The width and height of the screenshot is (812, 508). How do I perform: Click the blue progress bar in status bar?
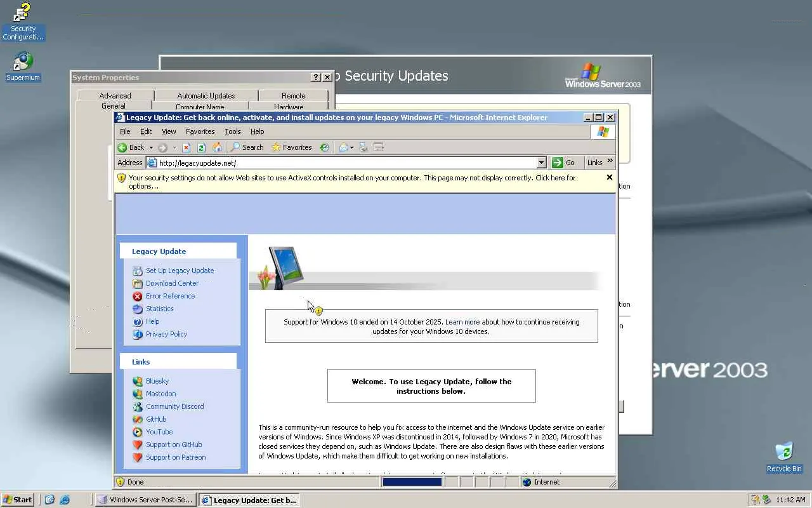[412, 482]
